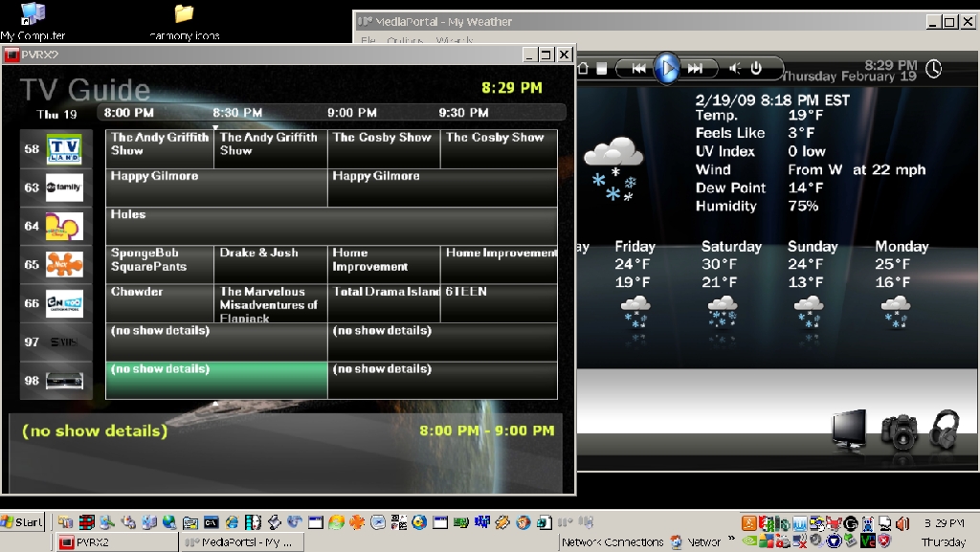Click the 9:30 PM time header
The width and height of the screenshot is (980, 552).
coord(464,113)
